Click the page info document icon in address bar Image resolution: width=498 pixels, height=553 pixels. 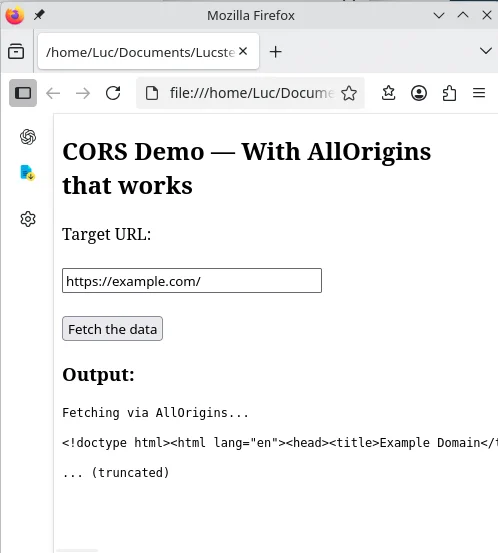click(x=152, y=93)
